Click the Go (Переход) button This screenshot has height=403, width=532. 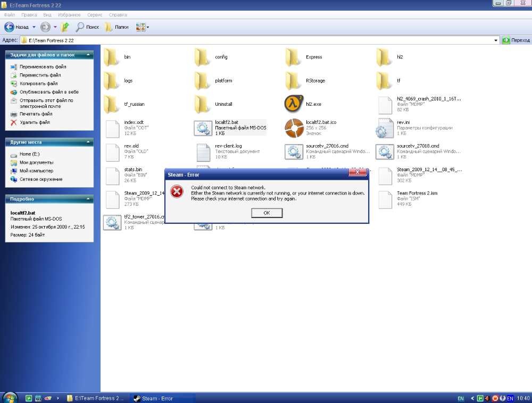coord(516,40)
